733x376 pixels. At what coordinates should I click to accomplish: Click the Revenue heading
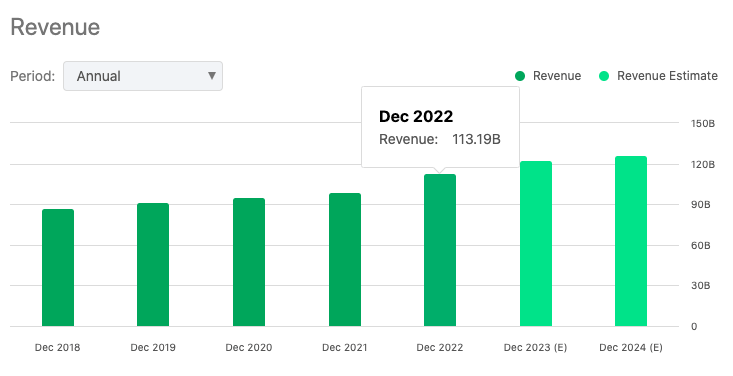pos(55,27)
